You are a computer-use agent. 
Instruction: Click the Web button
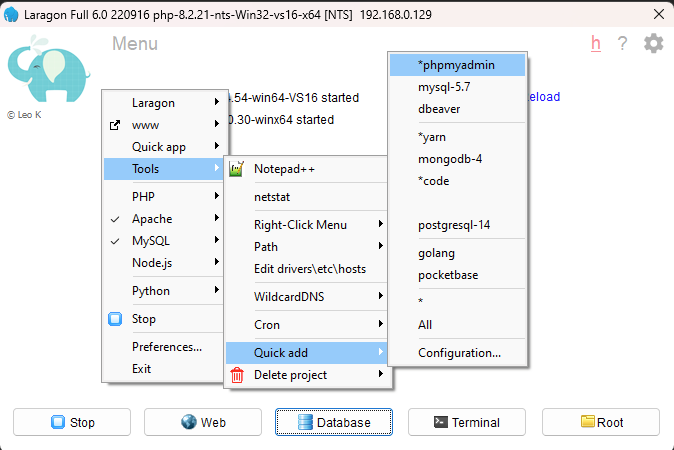pos(203,422)
